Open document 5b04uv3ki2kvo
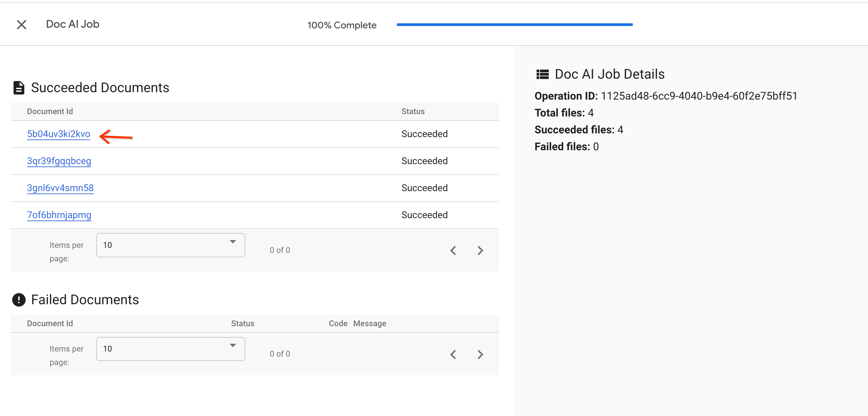 pos(59,134)
